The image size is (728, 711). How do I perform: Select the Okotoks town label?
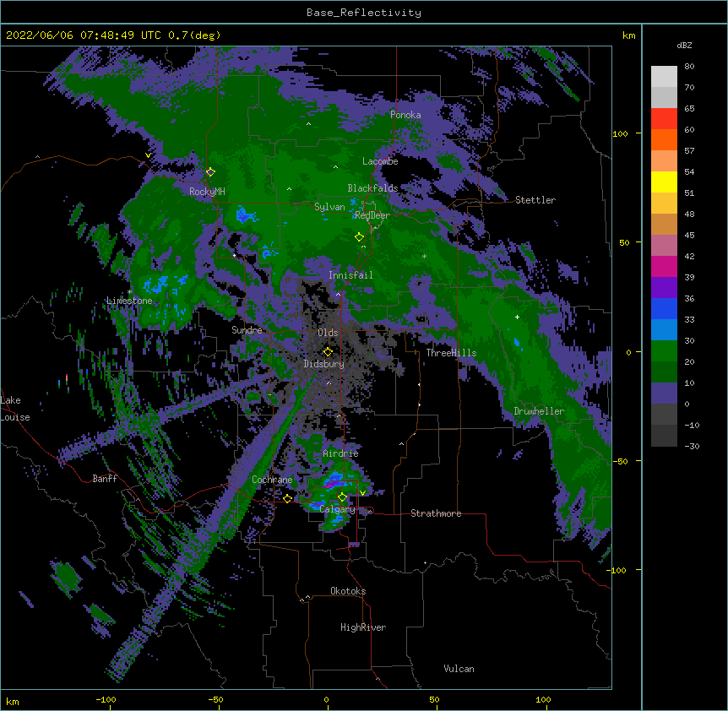348,591
